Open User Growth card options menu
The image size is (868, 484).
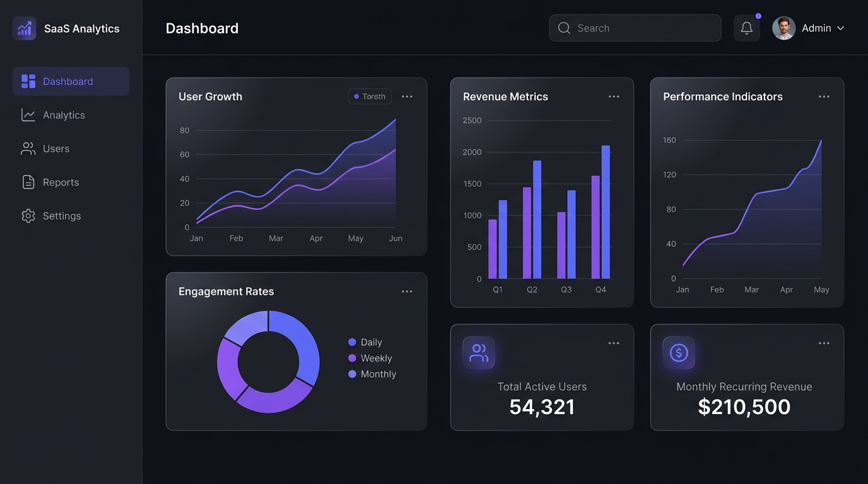point(407,96)
